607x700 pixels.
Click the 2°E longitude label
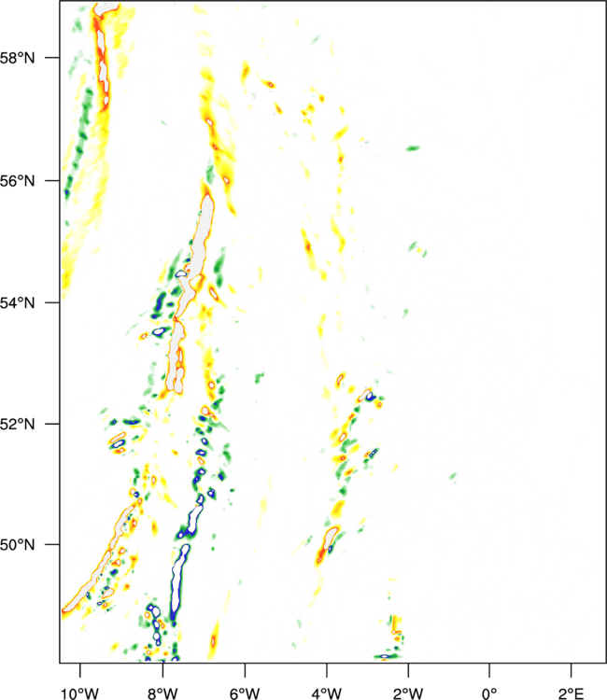tap(571, 693)
